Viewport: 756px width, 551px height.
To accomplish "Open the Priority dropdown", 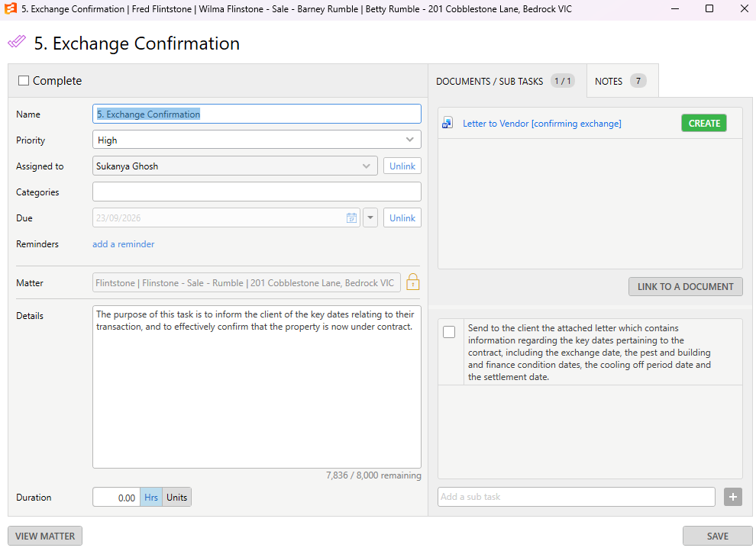I will pyautogui.click(x=410, y=140).
